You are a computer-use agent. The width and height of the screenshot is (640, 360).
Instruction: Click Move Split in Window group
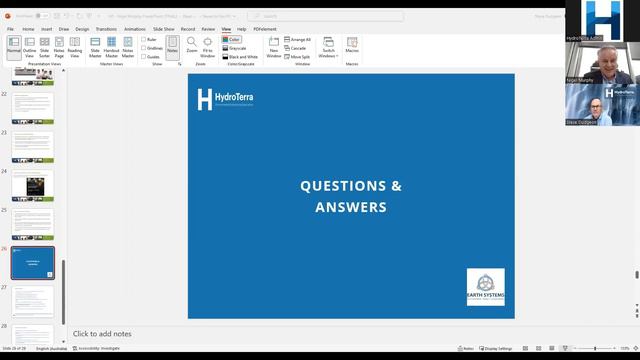point(297,57)
